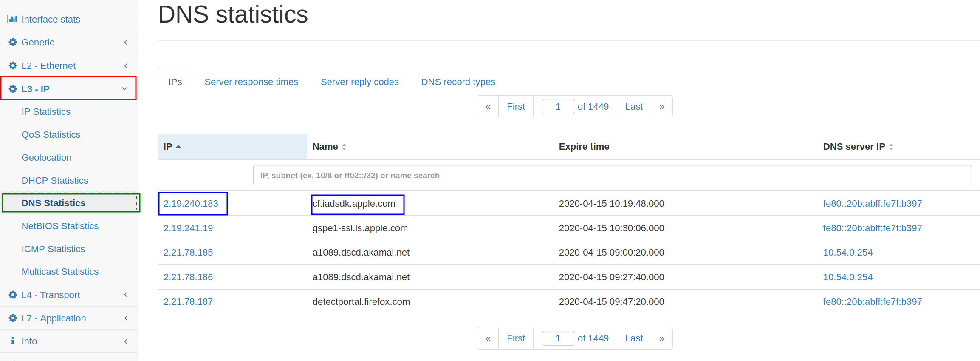Open IP link 2.19.241.19

click(x=188, y=228)
